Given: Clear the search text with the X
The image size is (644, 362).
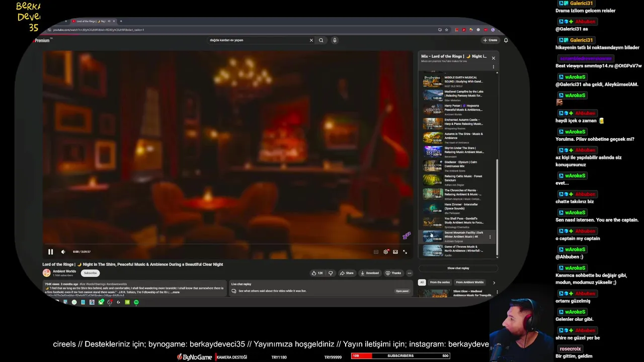Looking at the screenshot, I should [311, 40].
